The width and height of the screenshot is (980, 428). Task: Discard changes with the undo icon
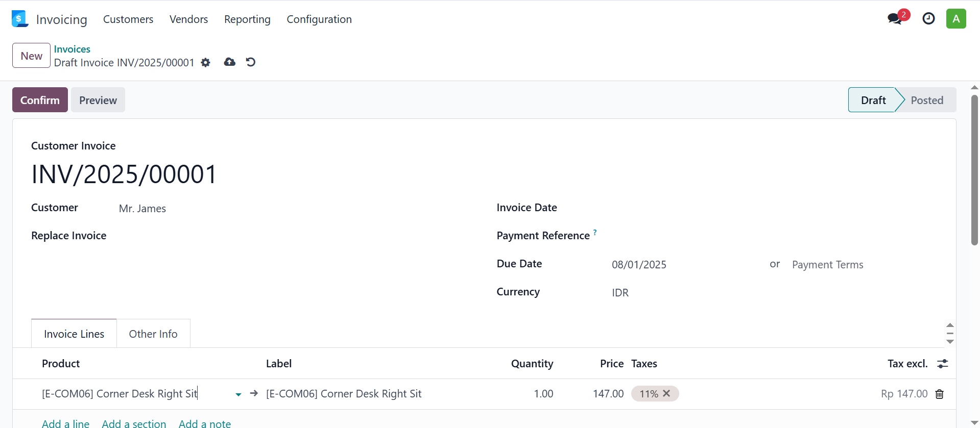pos(251,62)
